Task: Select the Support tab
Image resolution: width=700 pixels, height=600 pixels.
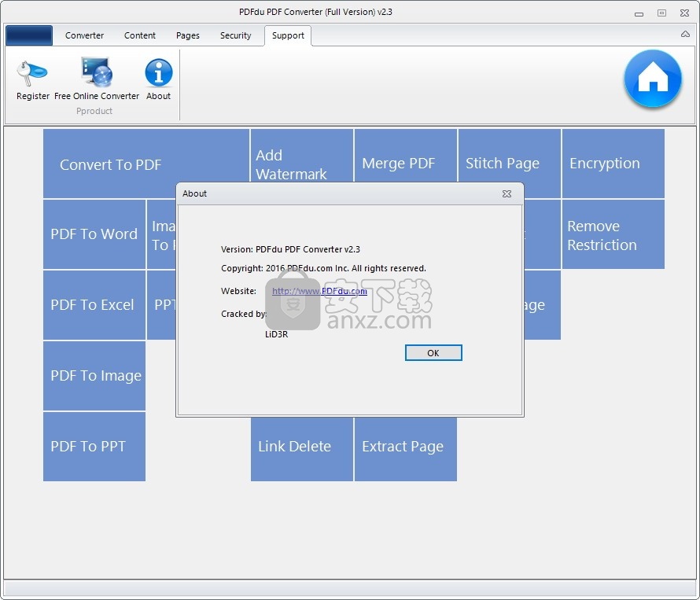Action: [288, 35]
